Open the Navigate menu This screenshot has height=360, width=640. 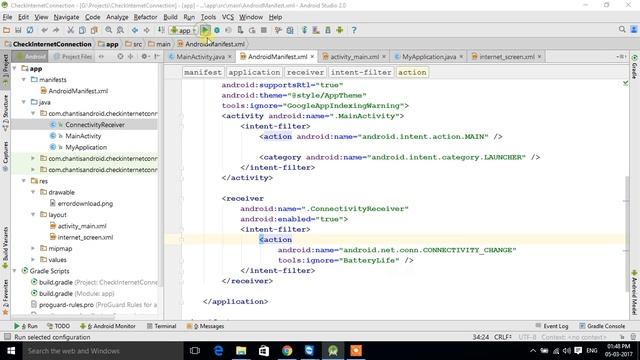pos(66,17)
